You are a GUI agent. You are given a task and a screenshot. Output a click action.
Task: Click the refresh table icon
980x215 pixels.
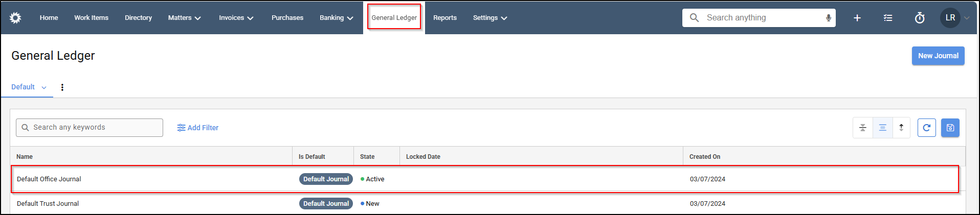pos(926,128)
